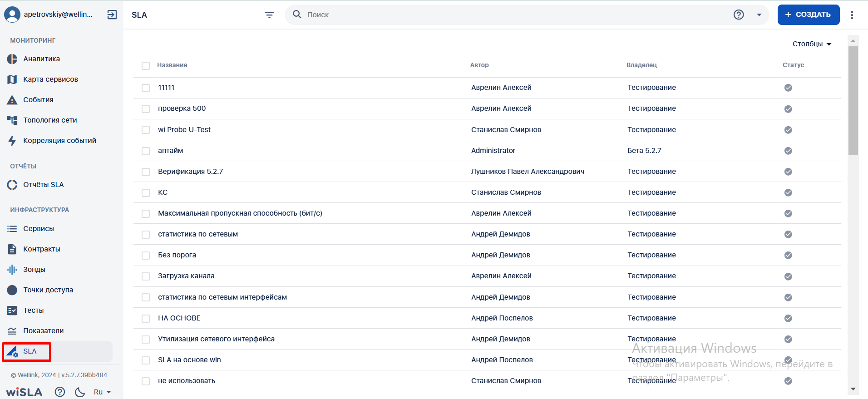
Task: Click the СОЗДАТЬ button
Action: (x=809, y=15)
